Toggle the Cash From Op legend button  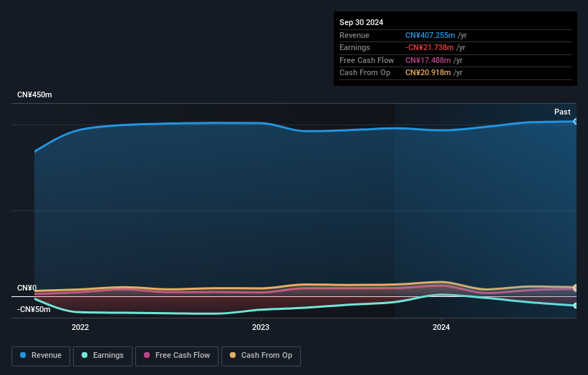(261, 356)
